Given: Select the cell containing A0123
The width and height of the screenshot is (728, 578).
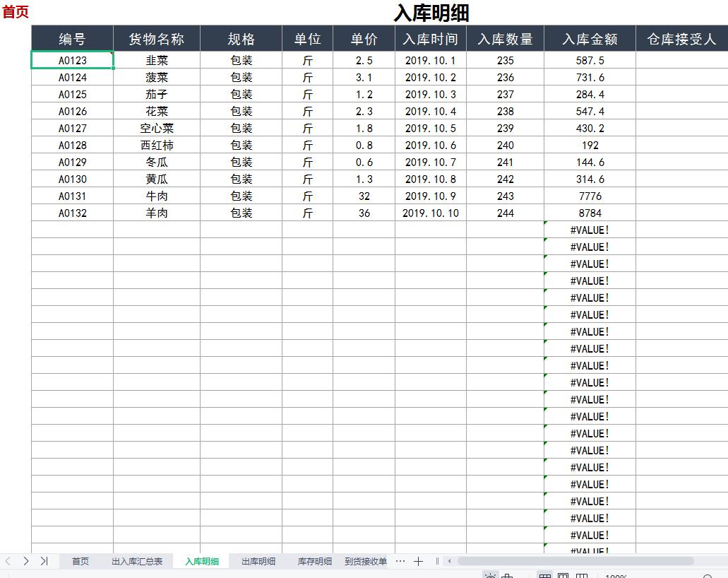Looking at the screenshot, I should (71, 60).
